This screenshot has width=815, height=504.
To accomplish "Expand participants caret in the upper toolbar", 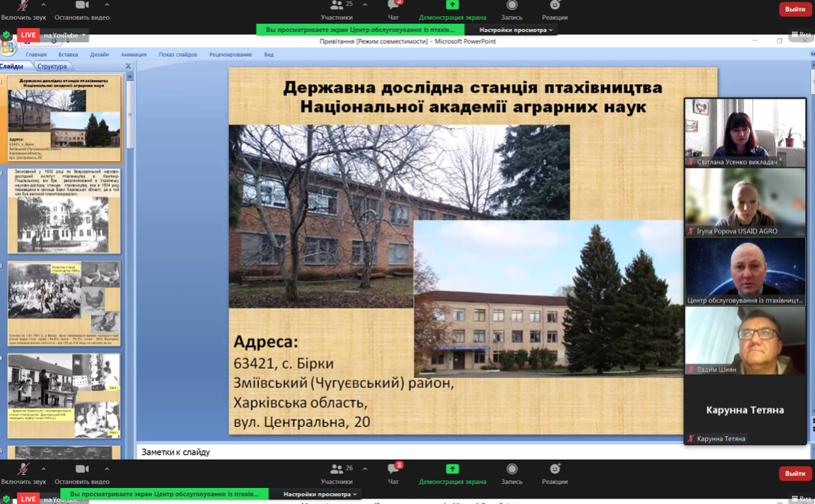I will [x=365, y=5].
